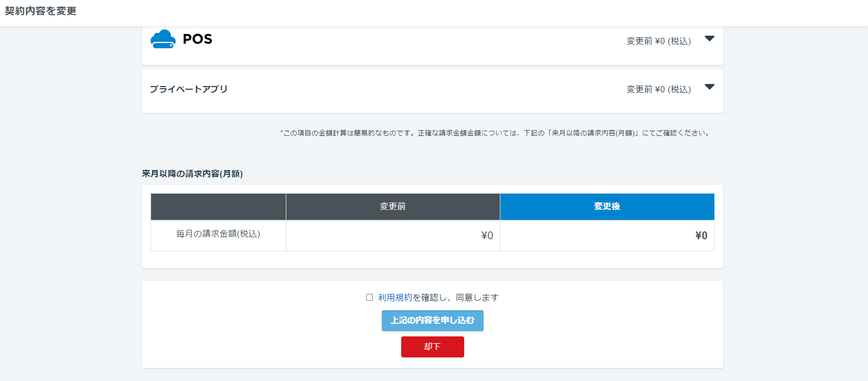Check the 利用規約 agreement checkbox

tap(369, 298)
